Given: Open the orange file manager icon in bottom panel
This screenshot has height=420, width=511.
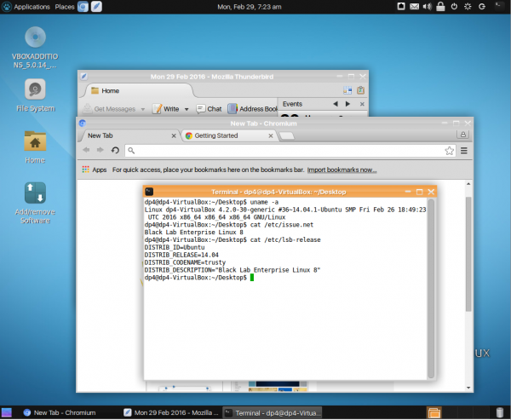Looking at the screenshot, I should [x=434, y=412].
